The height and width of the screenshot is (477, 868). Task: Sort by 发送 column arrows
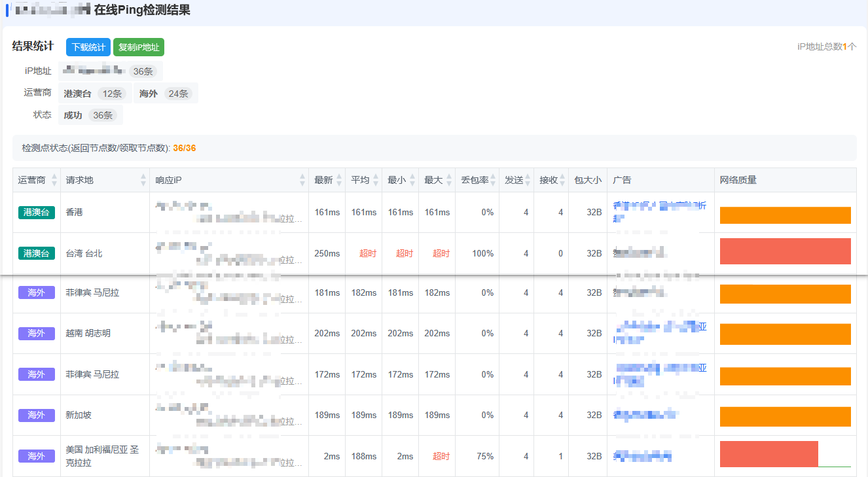(528, 180)
